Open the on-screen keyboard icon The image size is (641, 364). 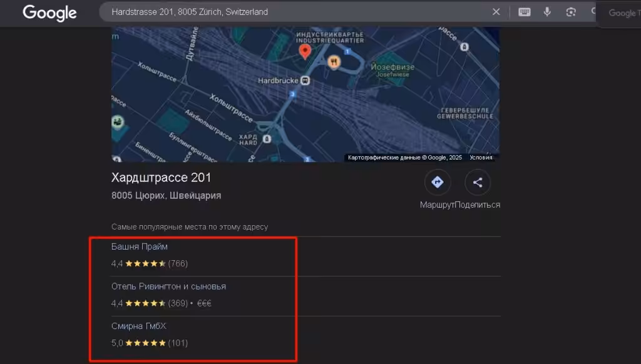click(x=525, y=12)
